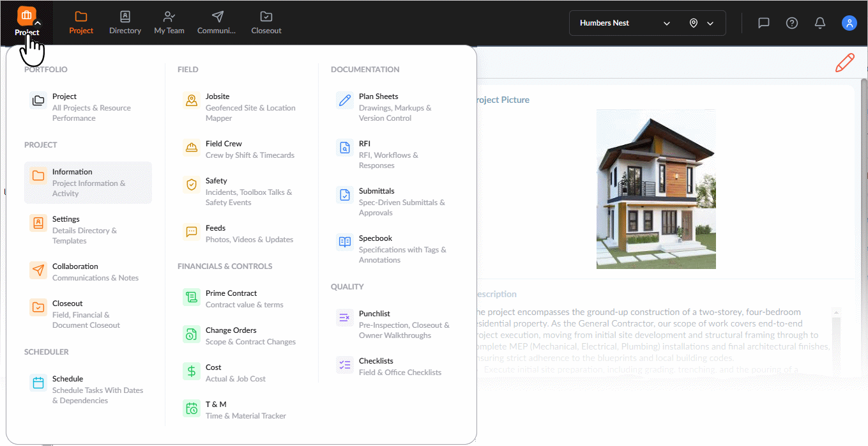The width and height of the screenshot is (868, 446).
Task: Switch to the Project tab in top bar
Action: [81, 22]
